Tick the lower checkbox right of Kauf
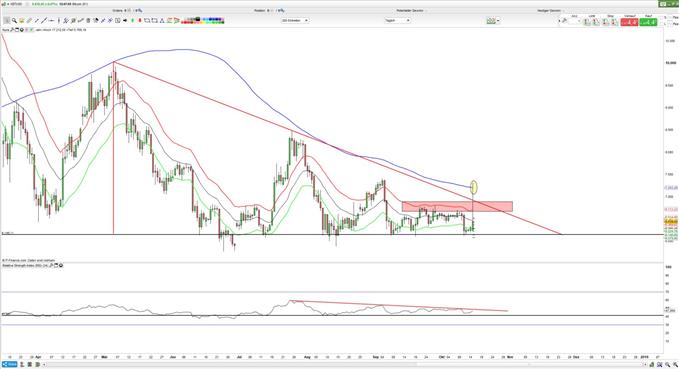 (x=669, y=23)
